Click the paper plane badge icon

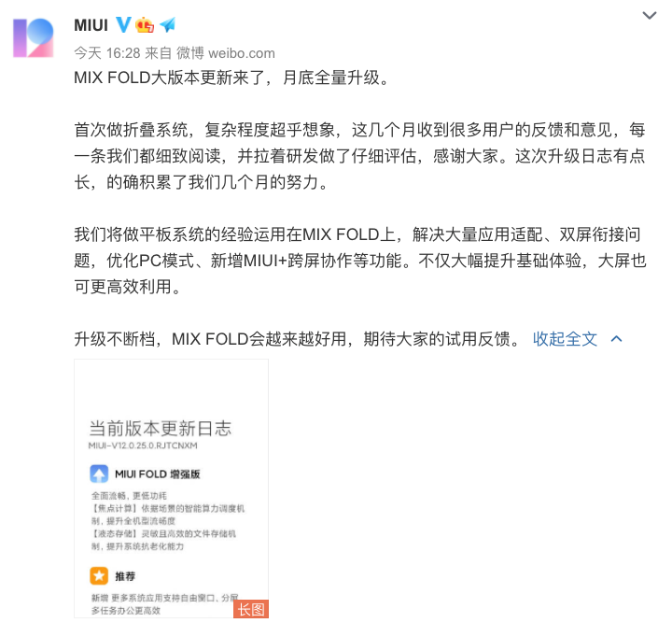point(168,24)
